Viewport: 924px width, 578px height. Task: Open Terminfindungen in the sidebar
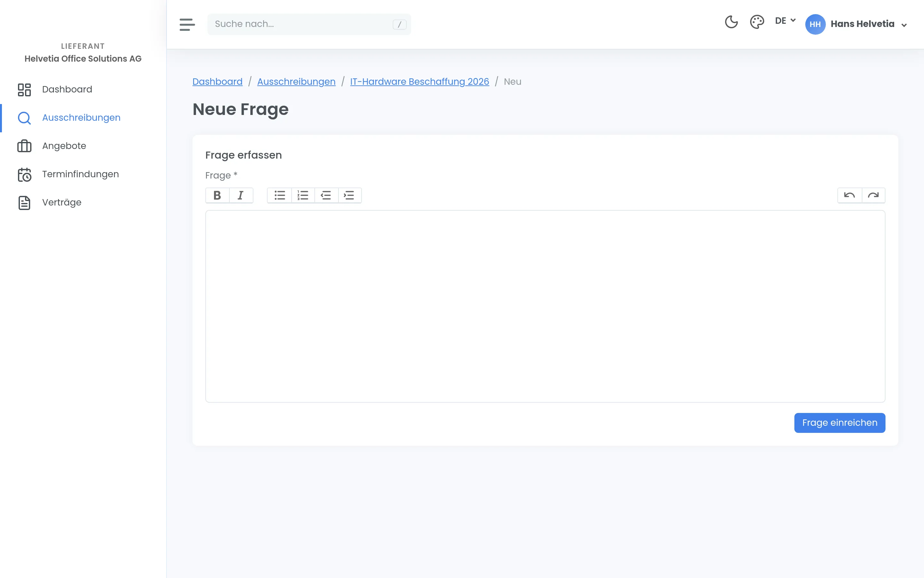pyautogui.click(x=83, y=174)
